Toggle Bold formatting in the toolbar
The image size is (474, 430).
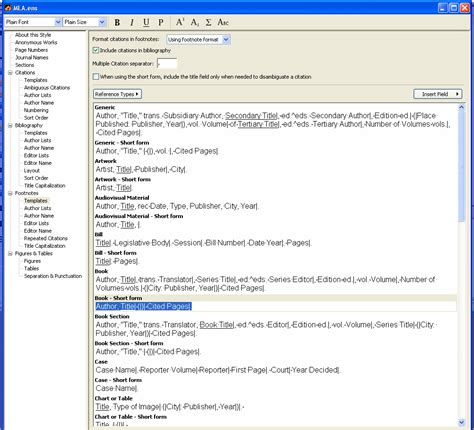tap(117, 22)
